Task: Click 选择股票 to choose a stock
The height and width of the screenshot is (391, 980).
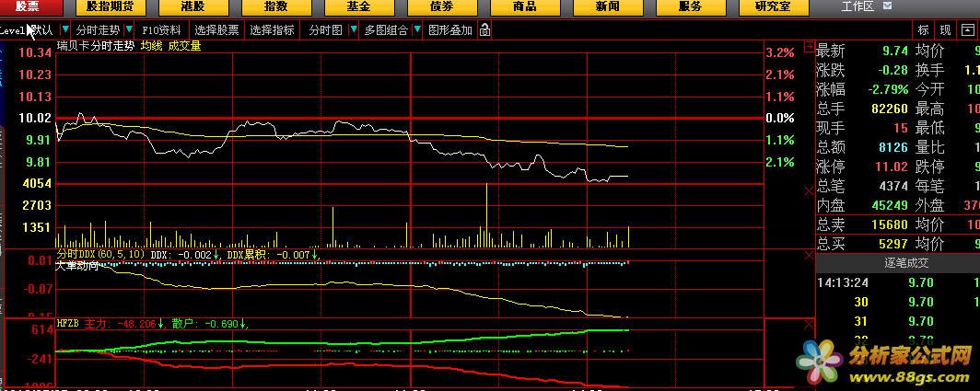Action: point(216,30)
